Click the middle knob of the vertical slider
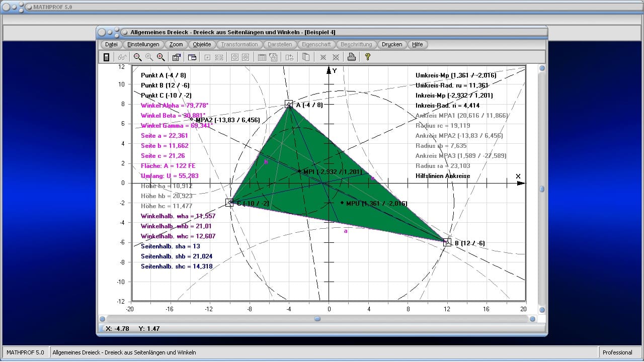This screenshot has height=362, width=644. pyautogui.click(x=542, y=189)
